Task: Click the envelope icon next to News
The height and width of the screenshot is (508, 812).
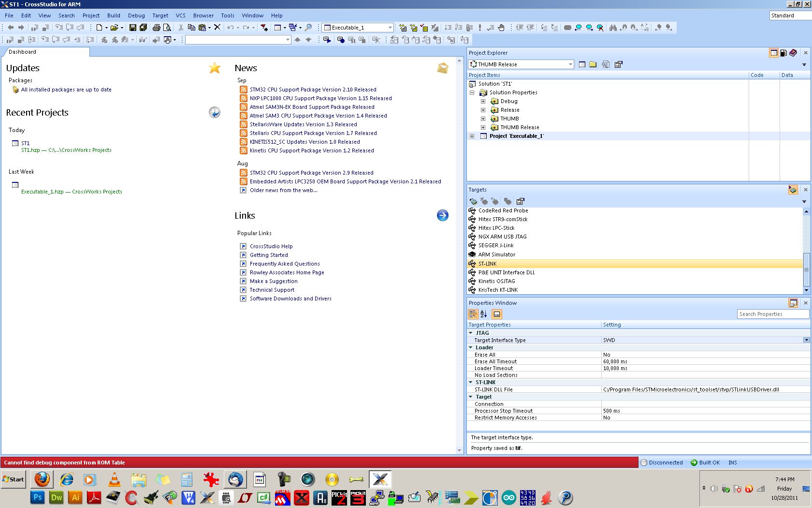Action: pos(443,68)
